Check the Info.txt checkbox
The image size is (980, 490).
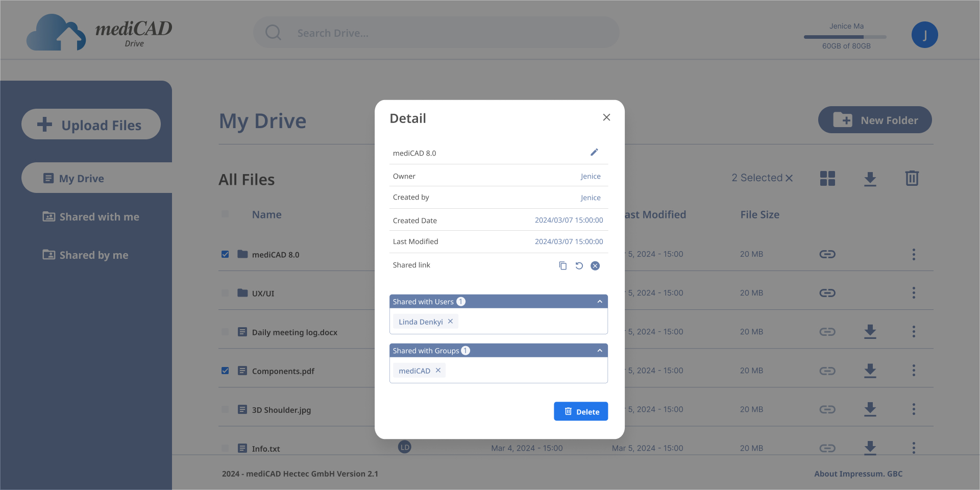[225, 448]
